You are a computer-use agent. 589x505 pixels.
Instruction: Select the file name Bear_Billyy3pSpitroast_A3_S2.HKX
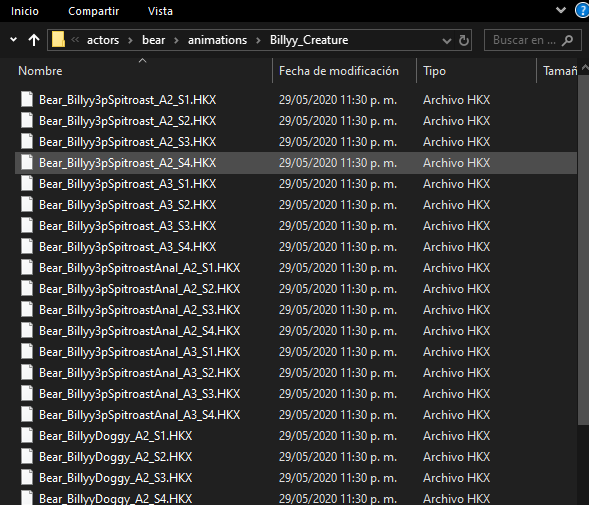tap(128, 205)
